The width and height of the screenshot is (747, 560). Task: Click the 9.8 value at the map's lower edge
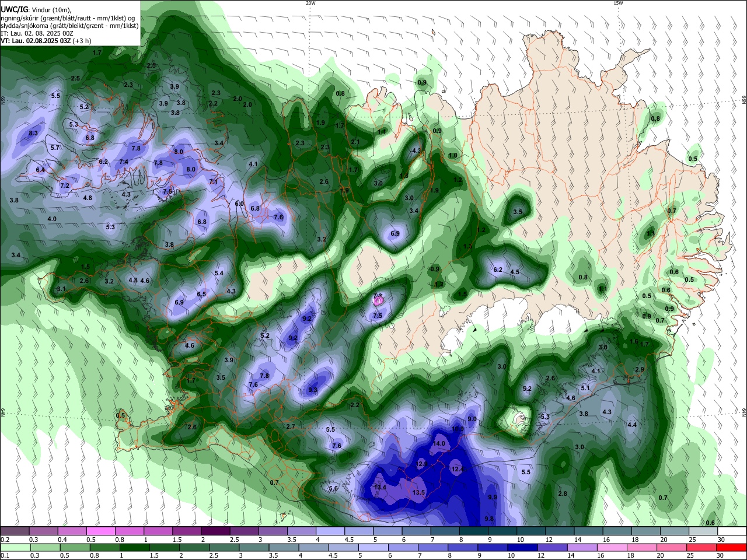[489, 519]
